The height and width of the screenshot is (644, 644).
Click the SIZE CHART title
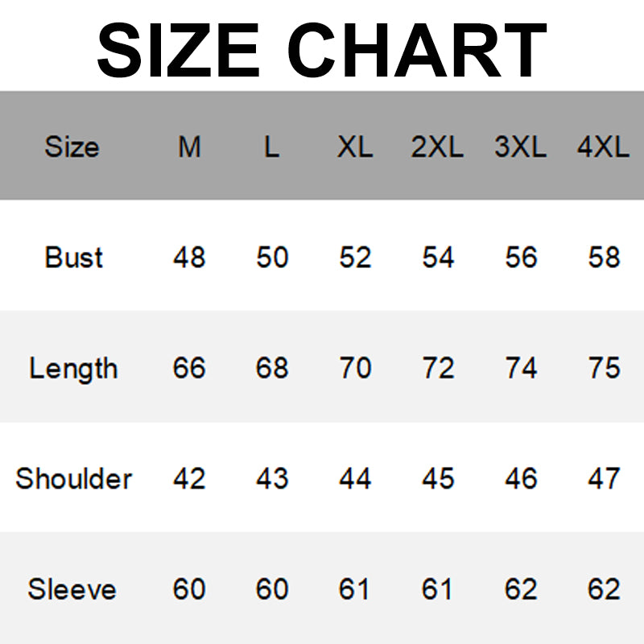click(x=322, y=48)
